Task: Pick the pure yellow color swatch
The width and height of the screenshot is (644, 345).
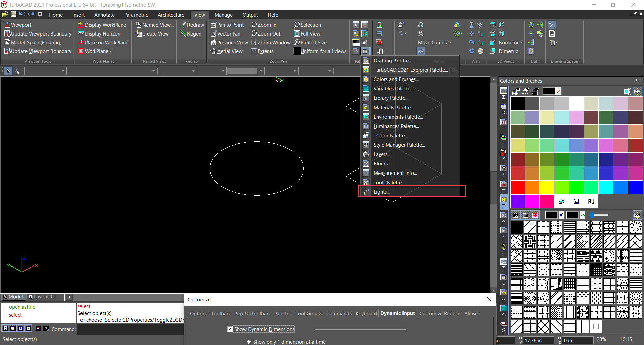Action: (x=547, y=187)
